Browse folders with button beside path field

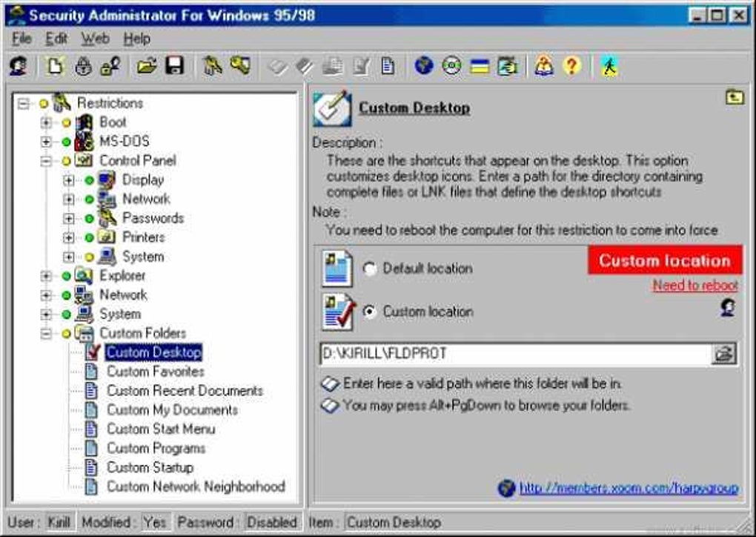723,354
